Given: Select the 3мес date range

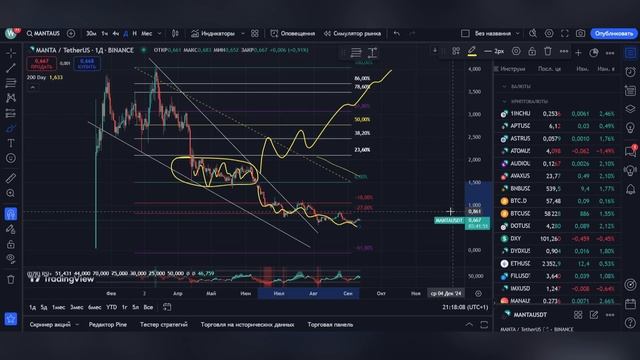Looking at the screenshot, I should click(x=76, y=307).
